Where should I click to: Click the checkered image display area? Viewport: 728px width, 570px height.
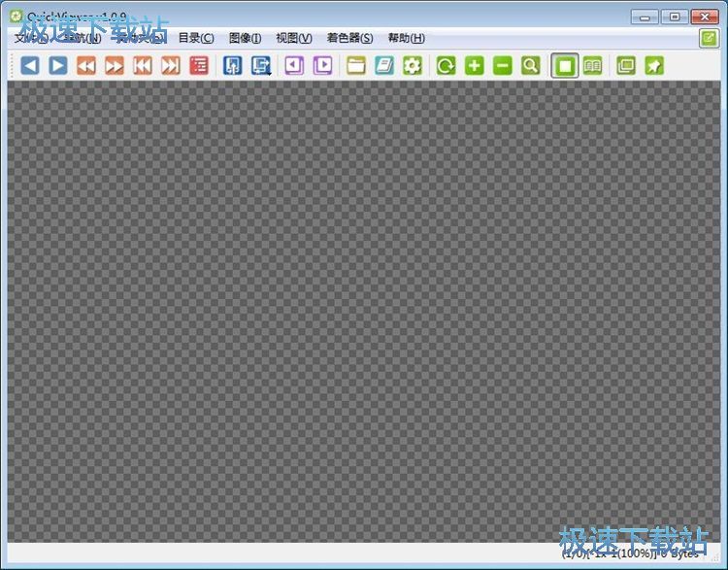[x=364, y=312]
